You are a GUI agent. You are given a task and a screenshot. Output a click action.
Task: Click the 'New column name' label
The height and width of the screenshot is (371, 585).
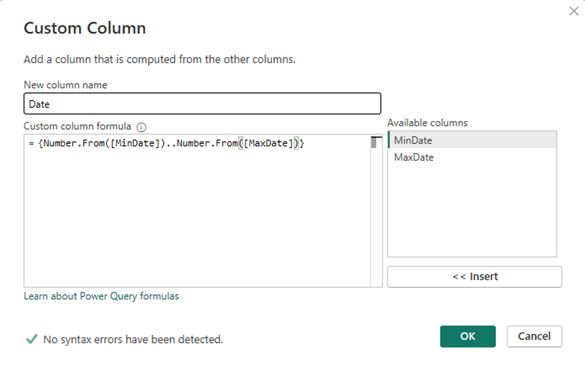(65, 85)
